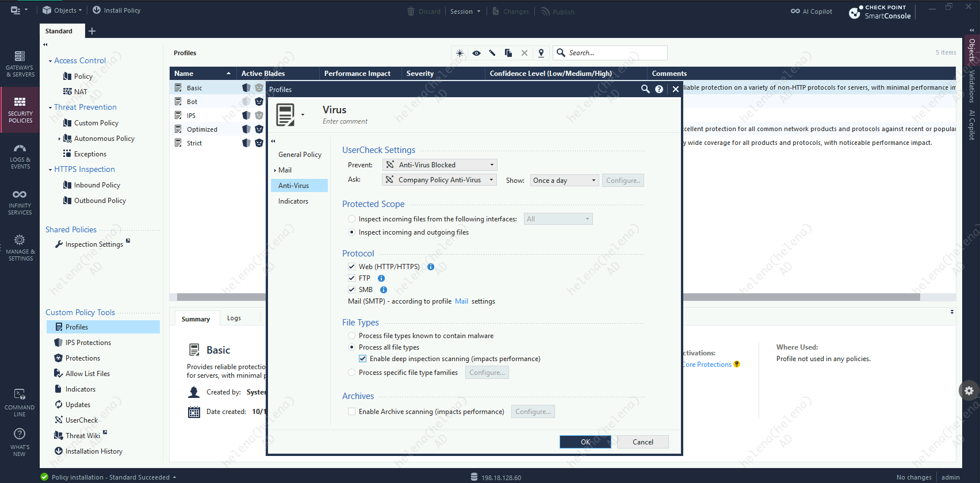Click the Mail profile settings link
This screenshot has height=483, width=980.
[x=461, y=301]
